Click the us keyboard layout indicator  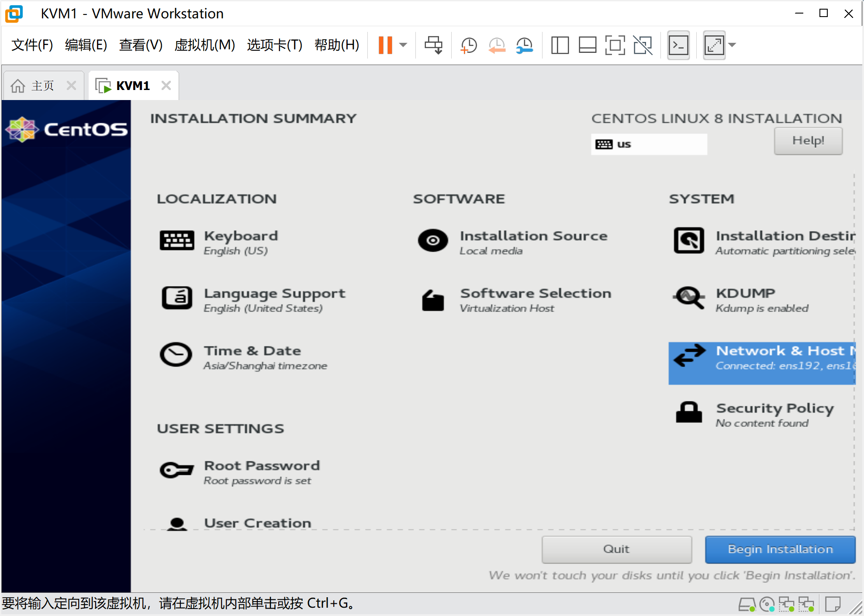tap(649, 144)
